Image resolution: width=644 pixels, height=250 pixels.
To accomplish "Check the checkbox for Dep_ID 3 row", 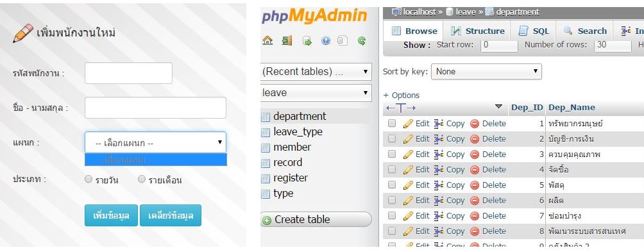I will [x=392, y=154].
